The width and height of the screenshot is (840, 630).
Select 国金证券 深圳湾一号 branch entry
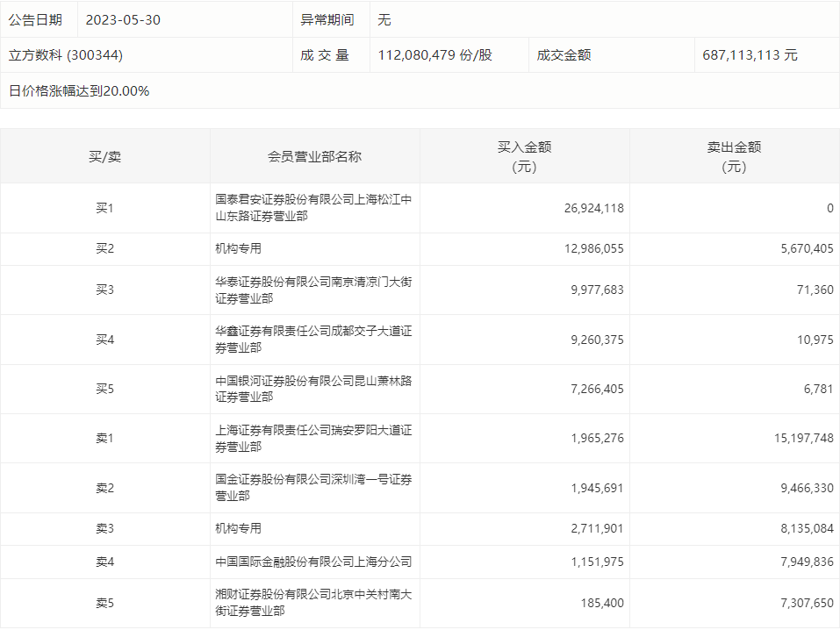(x=313, y=487)
